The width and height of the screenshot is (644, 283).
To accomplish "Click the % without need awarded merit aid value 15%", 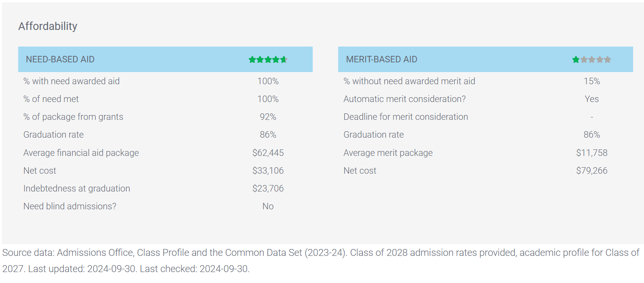I will pyautogui.click(x=592, y=81).
